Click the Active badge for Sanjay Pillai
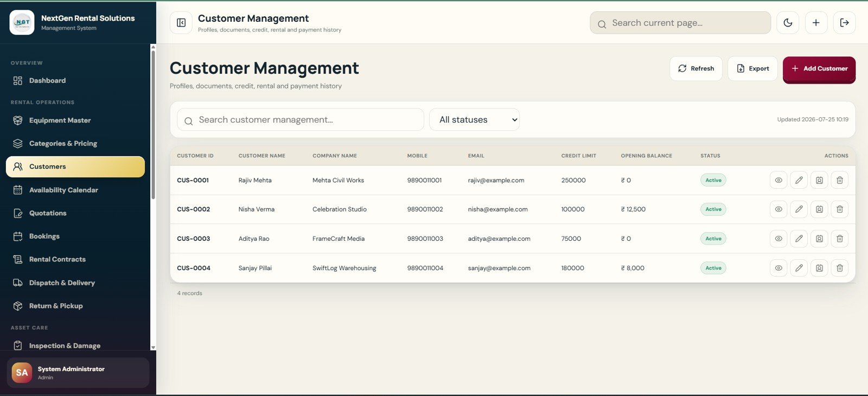This screenshot has height=396, width=868. (713, 267)
